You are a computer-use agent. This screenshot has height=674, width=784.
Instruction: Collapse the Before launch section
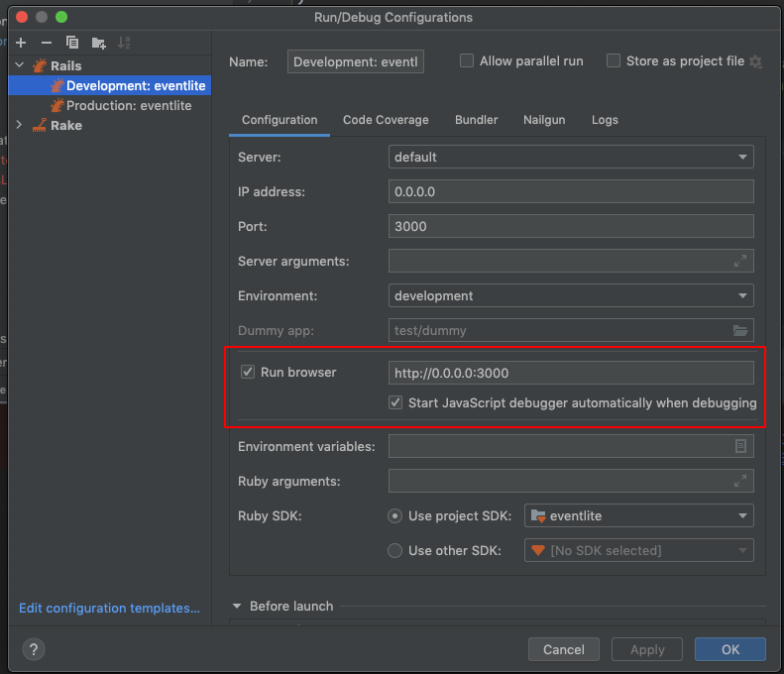point(237,606)
